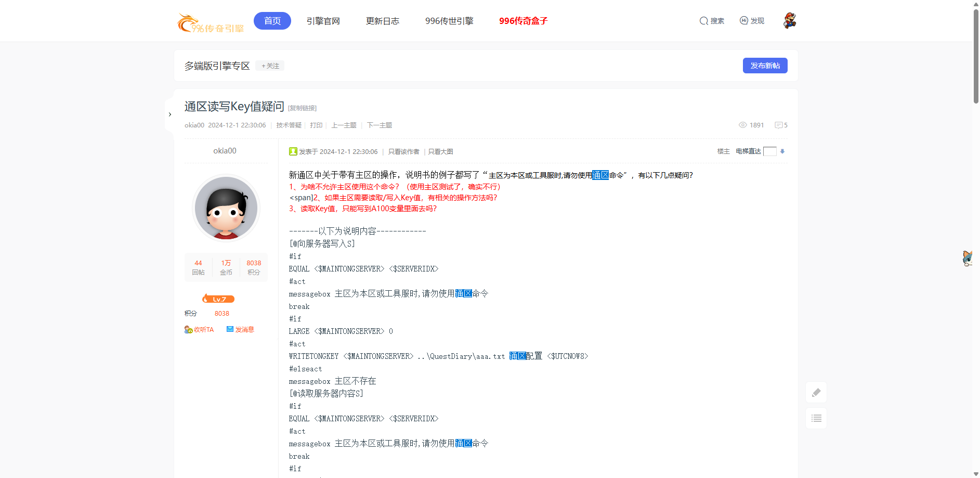980x478 pixels.
Task: Click 只看大图 link
Action: point(440,152)
